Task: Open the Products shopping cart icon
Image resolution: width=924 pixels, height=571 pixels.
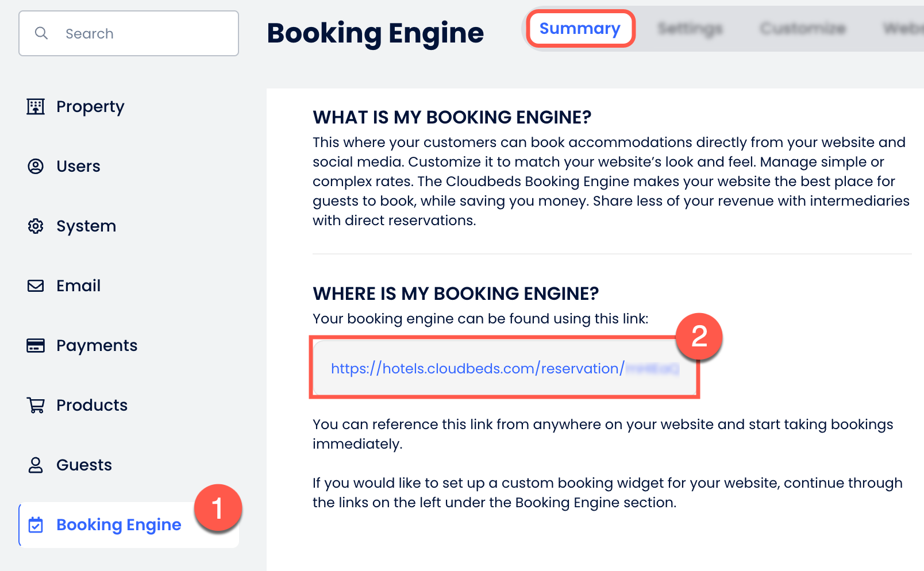Action: click(x=36, y=405)
